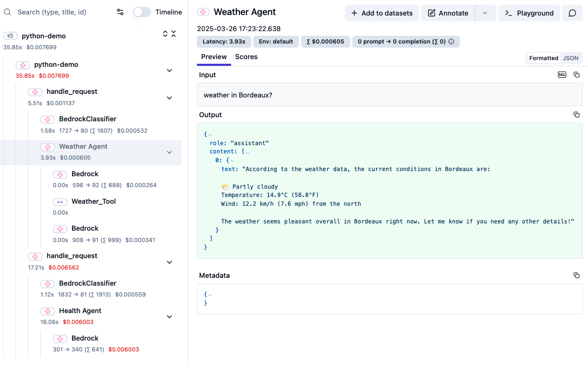Copy the Input content with copy icon
This screenshot has width=588, height=367.
pyautogui.click(x=577, y=75)
